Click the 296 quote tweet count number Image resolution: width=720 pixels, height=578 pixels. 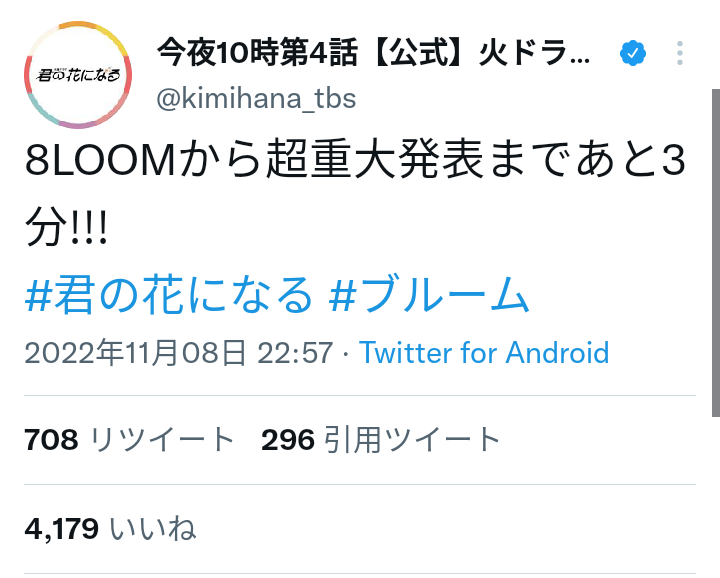click(288, 439)
